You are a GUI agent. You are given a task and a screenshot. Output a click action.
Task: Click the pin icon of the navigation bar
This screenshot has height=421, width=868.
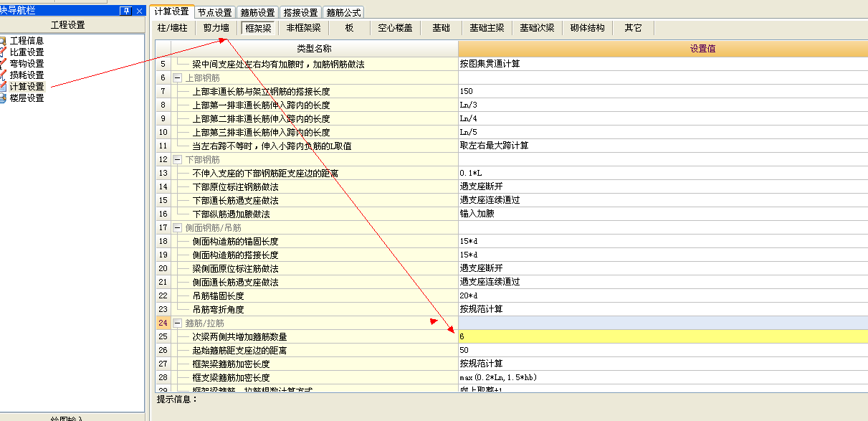(x=125, y=11)
